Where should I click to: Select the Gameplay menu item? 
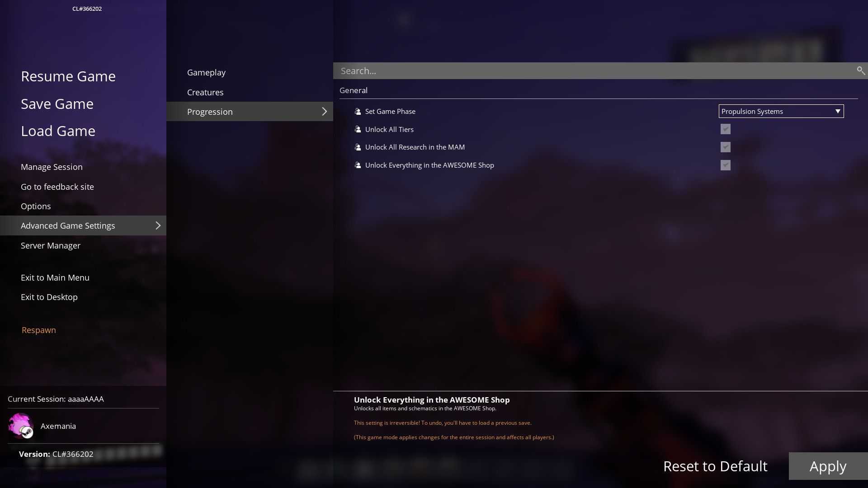pos(206,72)
